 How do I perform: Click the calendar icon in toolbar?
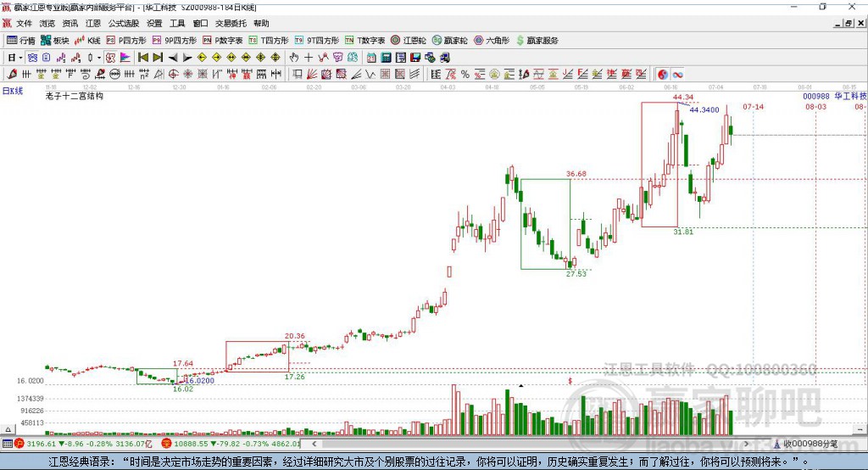pyautogui.click(x=371, y=58)
